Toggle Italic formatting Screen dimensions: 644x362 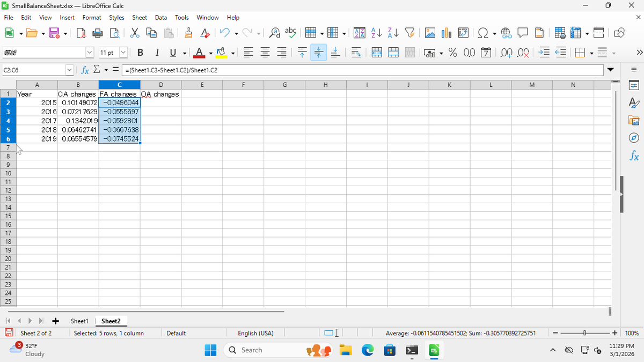click(158, 53)
